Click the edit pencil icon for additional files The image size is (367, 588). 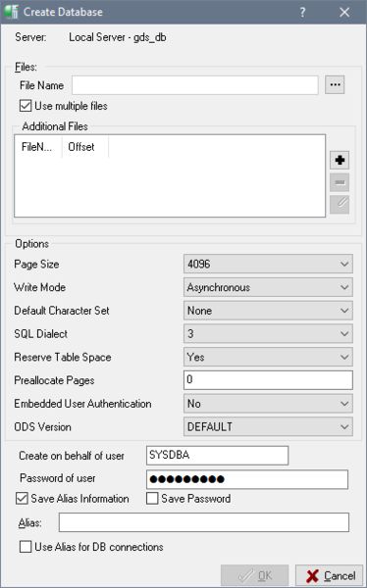pos(340,205)
